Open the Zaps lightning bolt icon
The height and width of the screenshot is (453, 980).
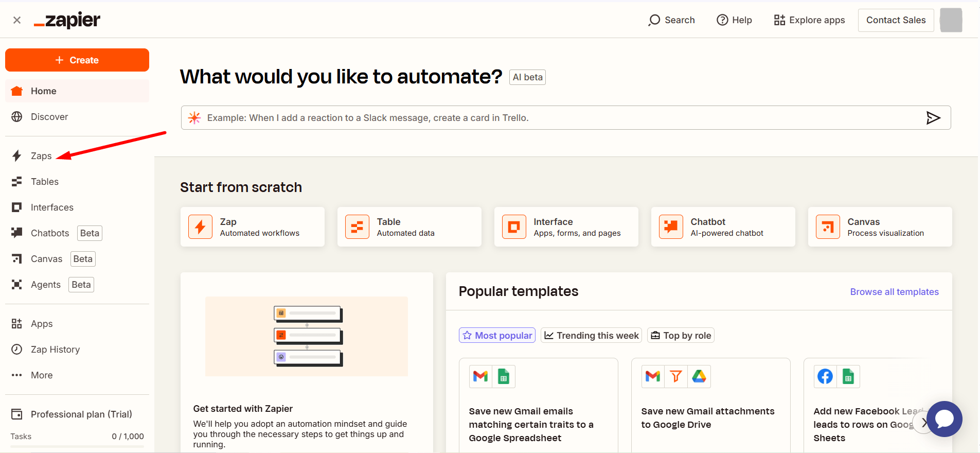point(17,156)
